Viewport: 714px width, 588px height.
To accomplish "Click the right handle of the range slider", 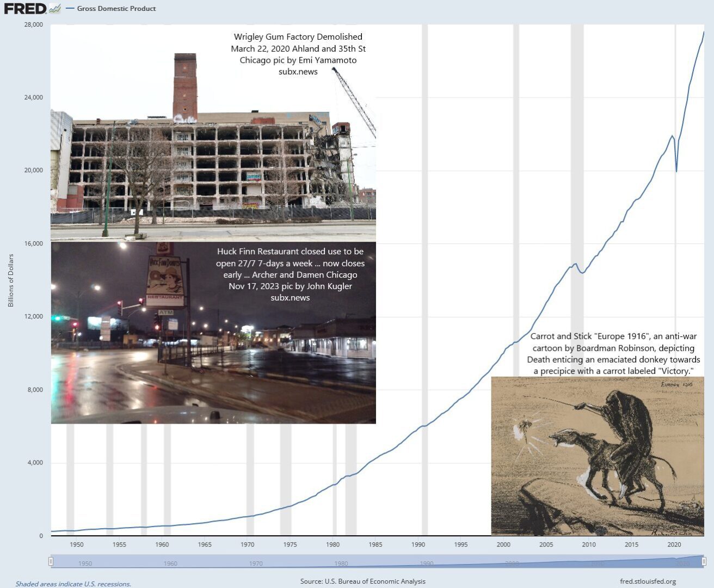I will (704, 561).
